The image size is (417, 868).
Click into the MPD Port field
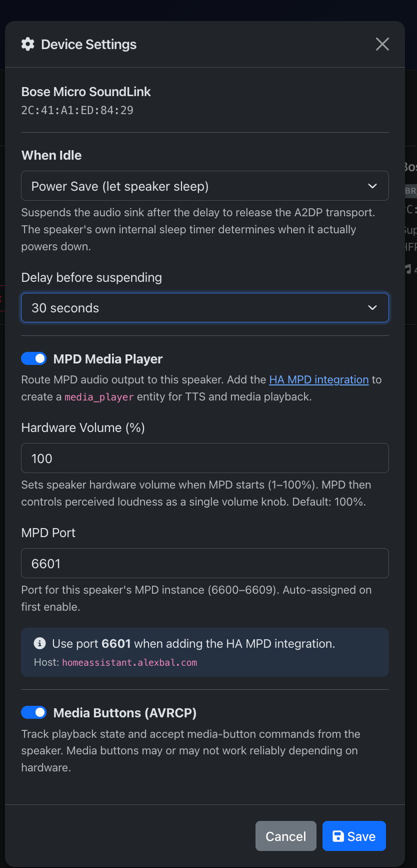(x=204, y=564)
